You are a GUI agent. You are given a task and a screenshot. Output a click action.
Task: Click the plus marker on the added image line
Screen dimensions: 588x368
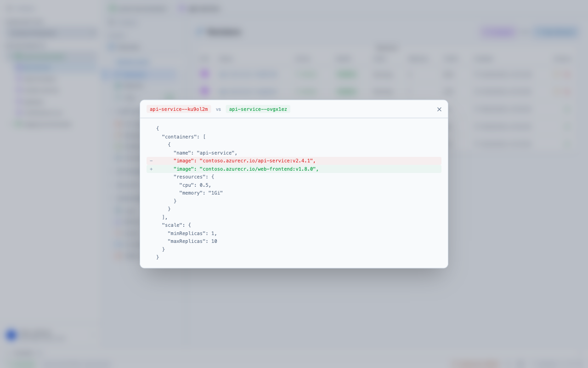(x=151, y=169)
